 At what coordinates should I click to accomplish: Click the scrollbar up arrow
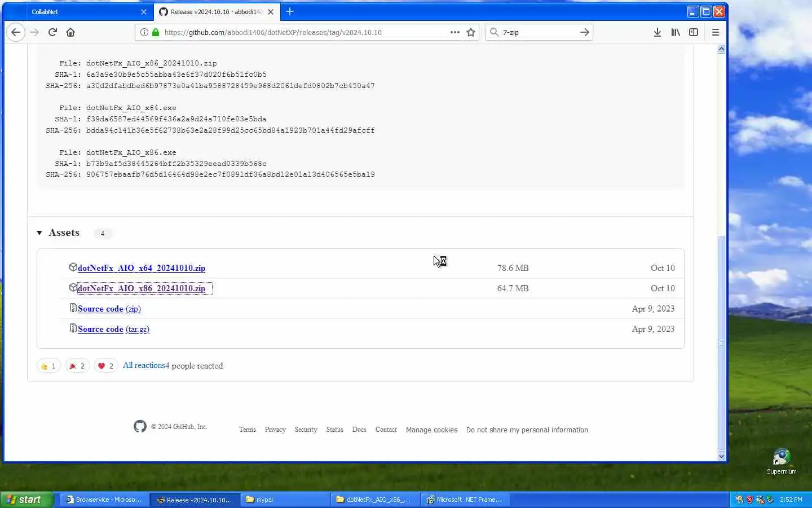point(721,49)
